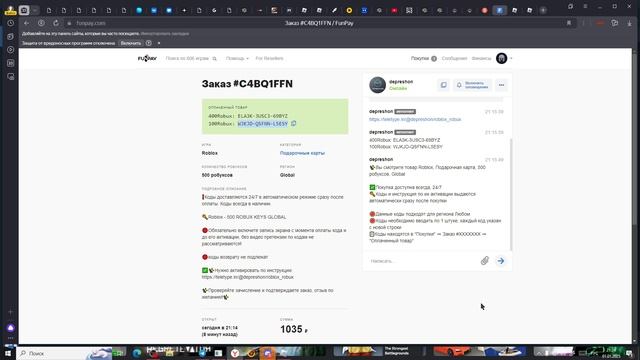The width and height of the screenshot is (640, 360).
Task: Click order title 'Заказ #C4BQ1FFN'
Action: [x=247, y=84]
